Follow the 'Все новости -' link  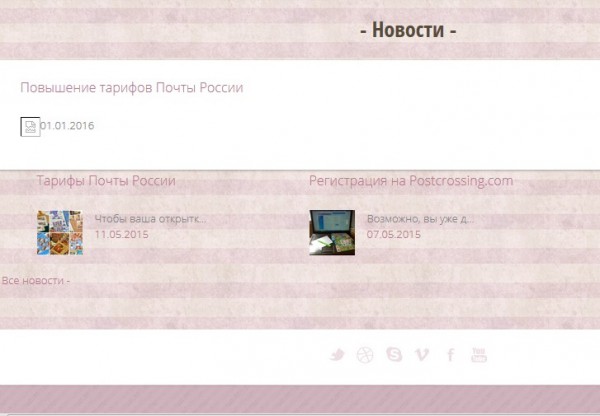[x=36, y=281]
